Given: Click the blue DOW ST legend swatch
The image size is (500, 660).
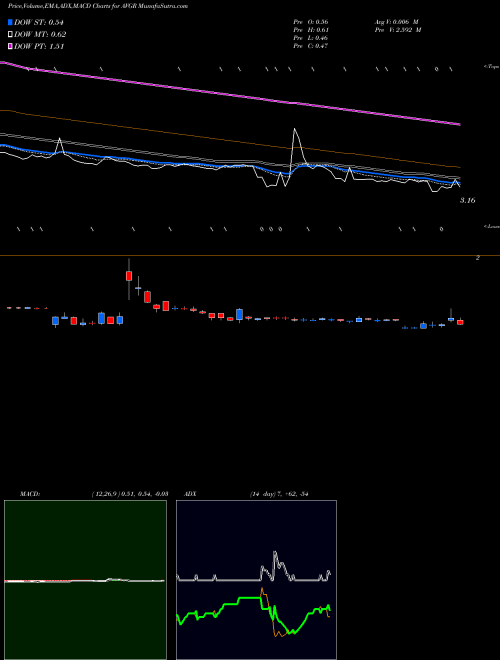Looking at the screenshot, I should 11,22.
